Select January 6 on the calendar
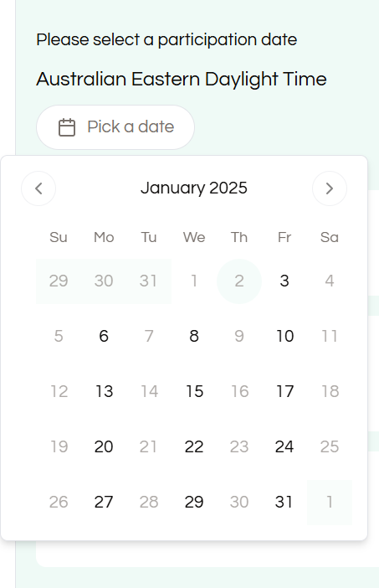 (104, 337)
